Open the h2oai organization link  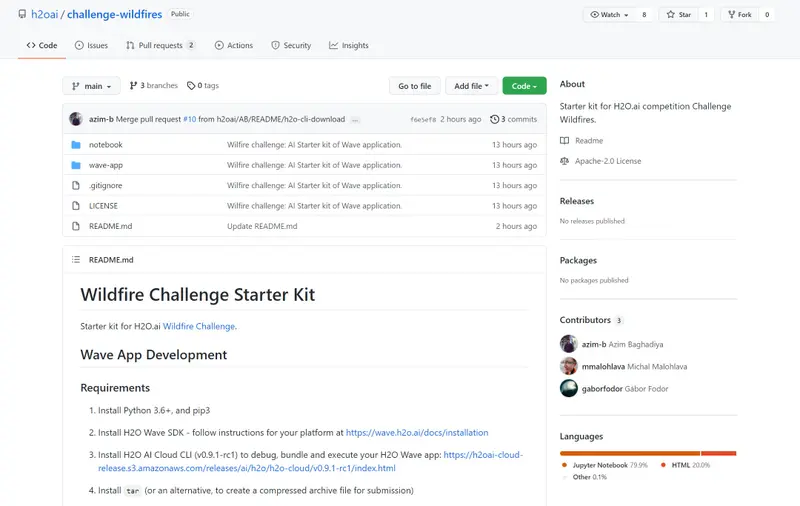[x=44, y=14]
